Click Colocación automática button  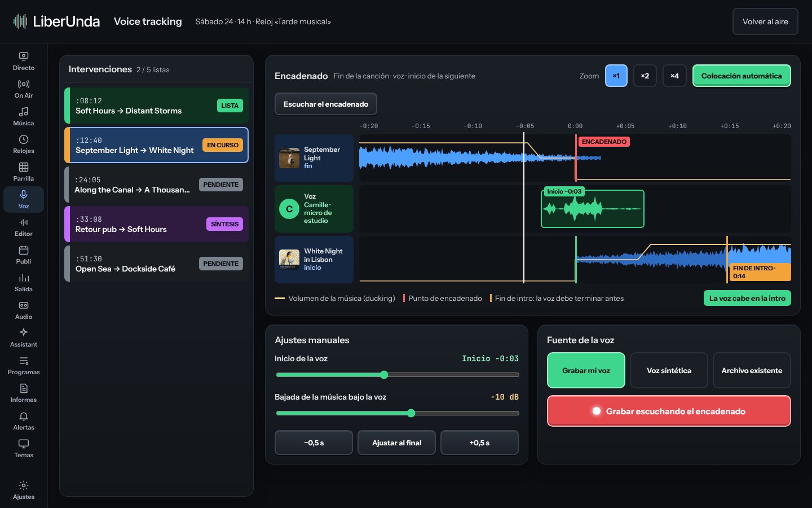[742, 76]
